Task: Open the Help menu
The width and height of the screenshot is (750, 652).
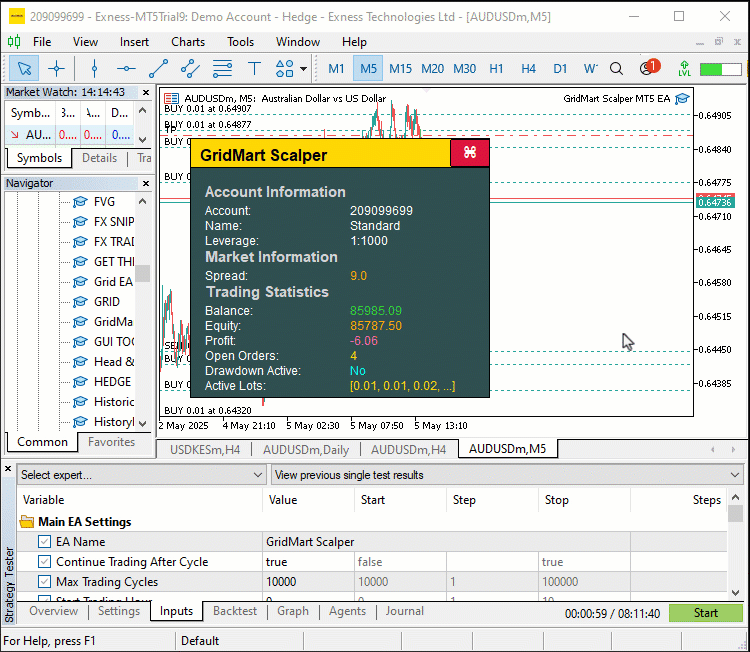Action: [x=354, y=42]
